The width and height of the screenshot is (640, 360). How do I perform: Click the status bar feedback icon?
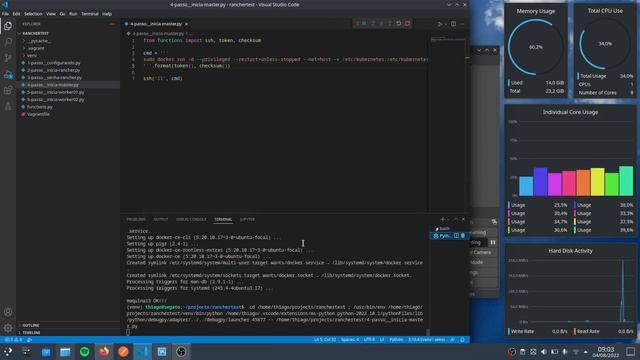pos(452,340)
